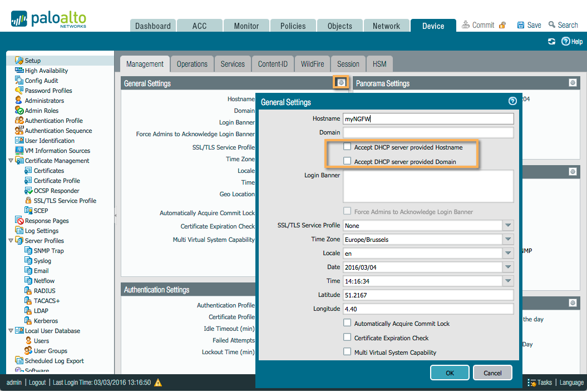The height and width of the screenshot is (392, 587).
Task: Go to the Network tab
Action: click(x=386, y=26)
